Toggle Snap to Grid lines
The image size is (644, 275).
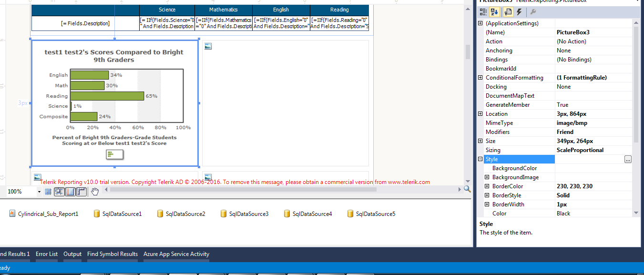click(59, 192)
